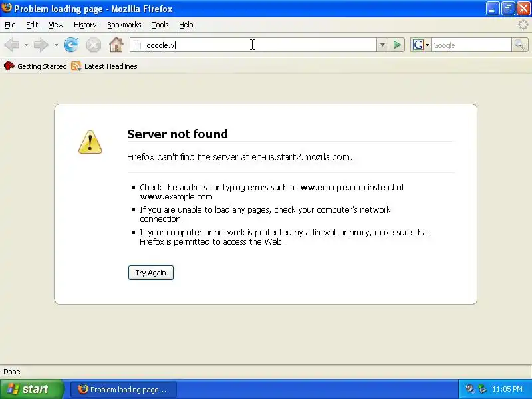The height and width of the screenshot is (399, 532).
Task: Open the Bookmarks menu
Action: point(124,25)
